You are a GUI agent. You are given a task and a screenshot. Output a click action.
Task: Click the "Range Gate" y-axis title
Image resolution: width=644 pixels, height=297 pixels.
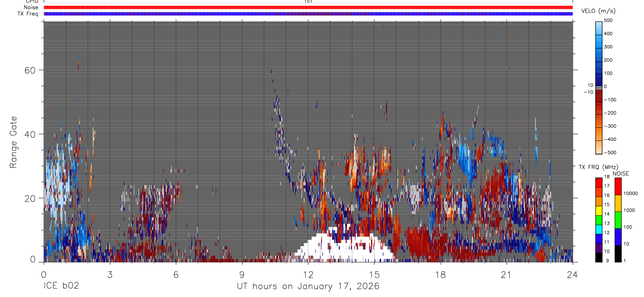(x=13, y=142)
